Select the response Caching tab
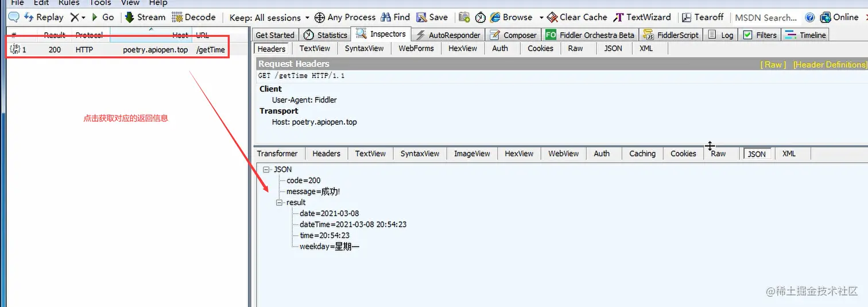Screen dimensions: 868x307 642,153
